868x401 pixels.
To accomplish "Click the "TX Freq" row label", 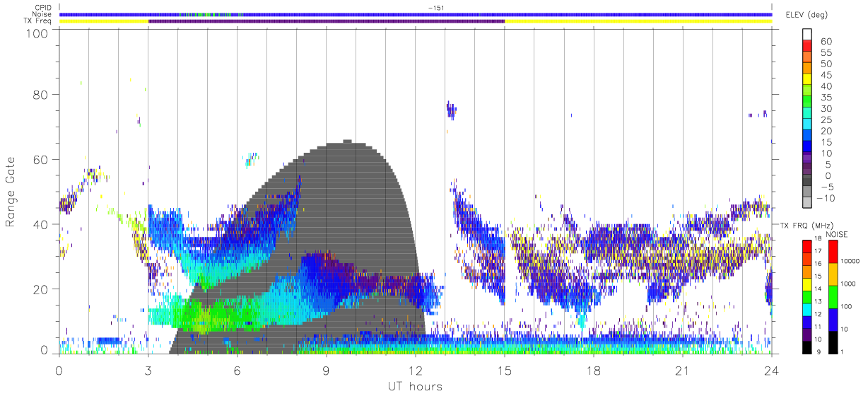I will [38, 21].
